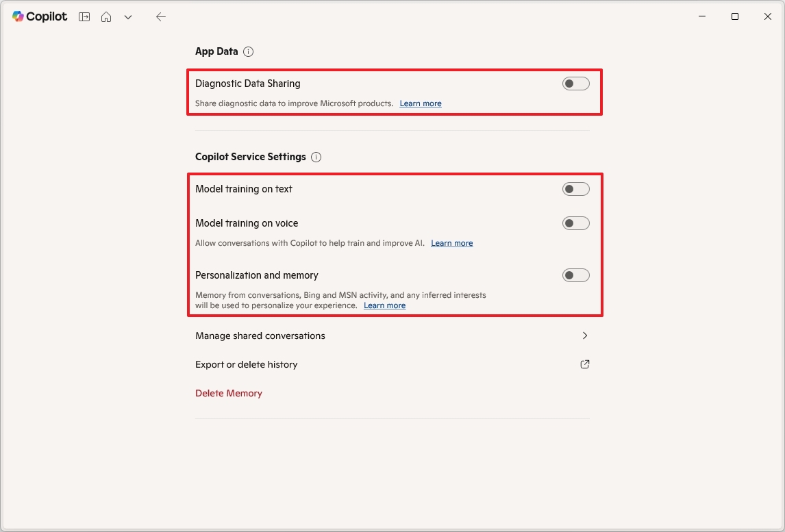Click the info icon beside Copilot Service Settings
Viewport: 785px width, 532px height.
[x=316, y=157]
